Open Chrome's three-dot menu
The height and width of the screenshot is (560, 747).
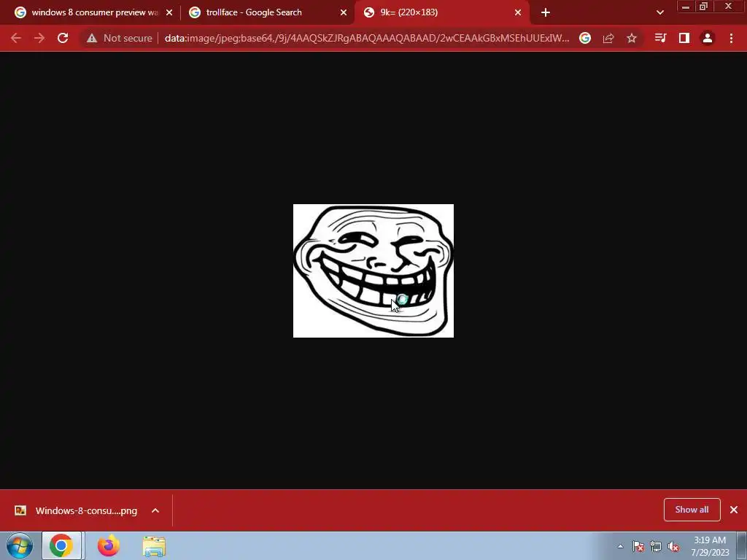(731, 38)
